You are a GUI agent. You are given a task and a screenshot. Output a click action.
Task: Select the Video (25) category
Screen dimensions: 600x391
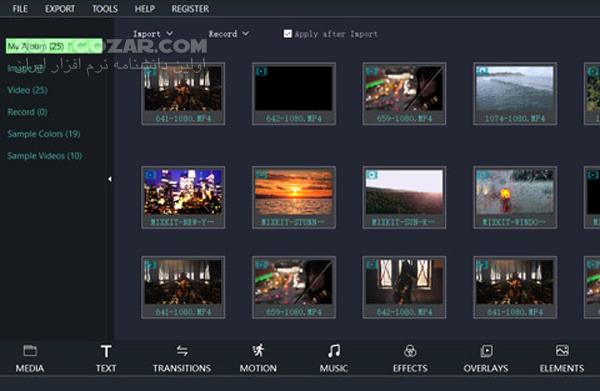pyautogui.click(x=28, y=90)
